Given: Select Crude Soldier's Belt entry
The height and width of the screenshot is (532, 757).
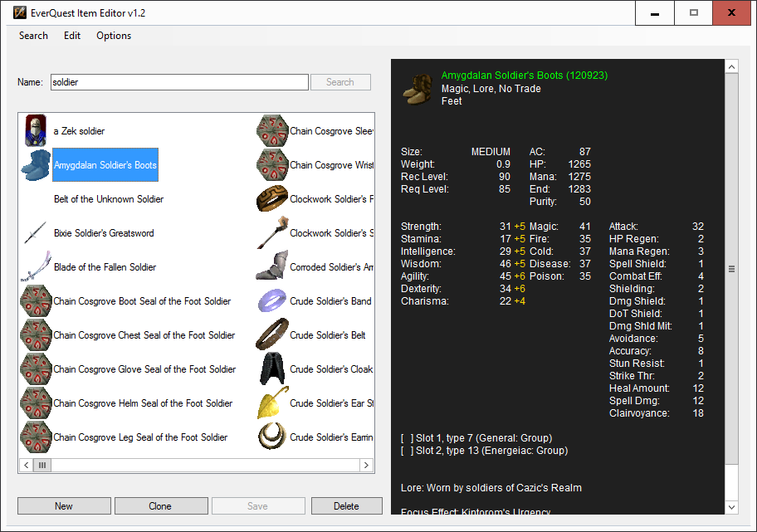Looking at the screenshot, I should click(x=327, y=335).
